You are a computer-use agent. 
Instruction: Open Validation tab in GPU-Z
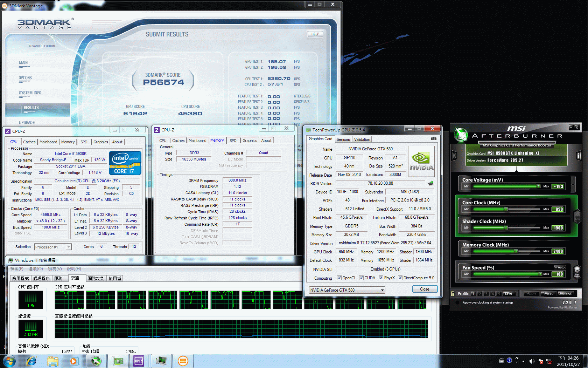(362, 139)
